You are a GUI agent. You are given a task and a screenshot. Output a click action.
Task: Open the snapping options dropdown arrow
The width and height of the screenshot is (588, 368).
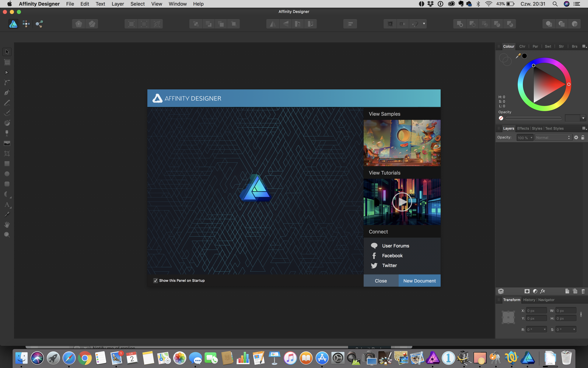(x=424, y=24)
